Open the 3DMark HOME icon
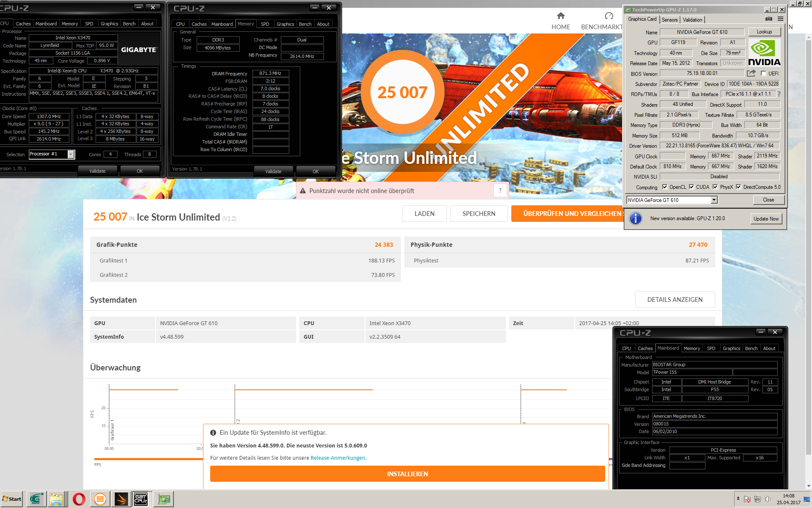812x508 pixels. (x=561, y=16)
